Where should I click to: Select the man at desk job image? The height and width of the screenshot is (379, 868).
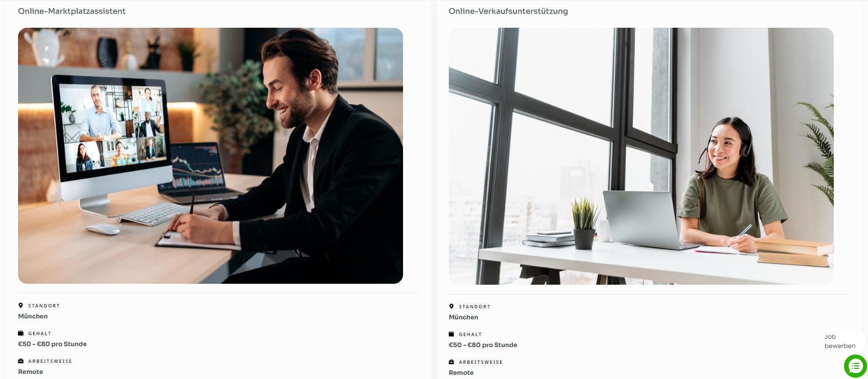point(210,156)
